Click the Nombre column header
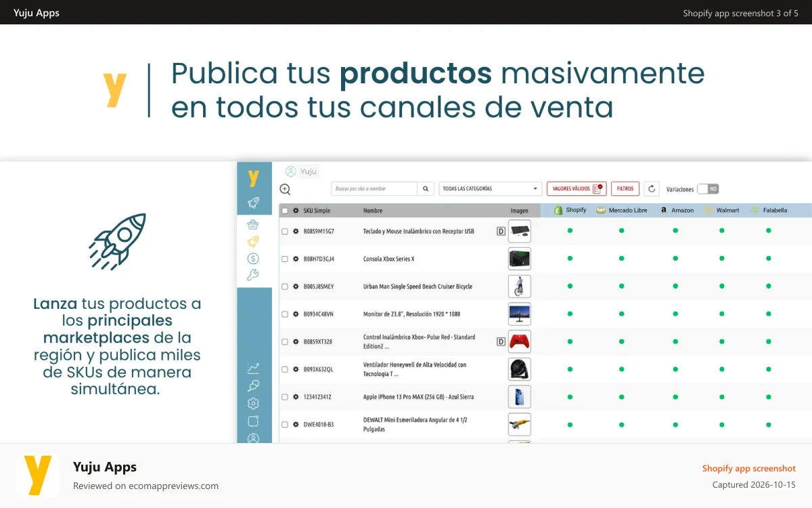 [x=373, y=211]
